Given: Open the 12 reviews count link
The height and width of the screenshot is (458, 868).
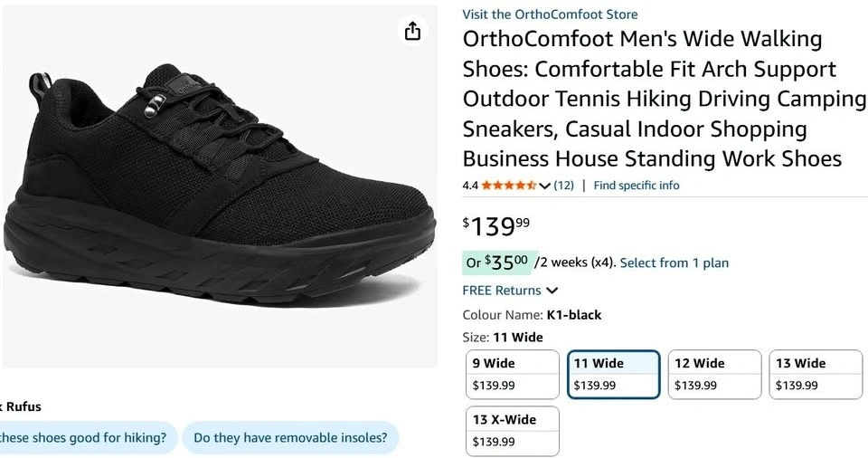Looking at the screenshot, I should 563,186.
